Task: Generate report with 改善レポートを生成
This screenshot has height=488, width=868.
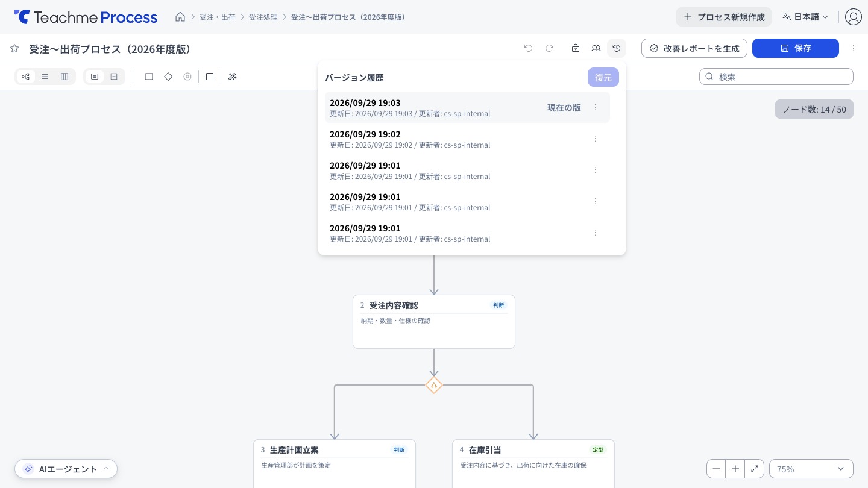Action: point(694,48)
